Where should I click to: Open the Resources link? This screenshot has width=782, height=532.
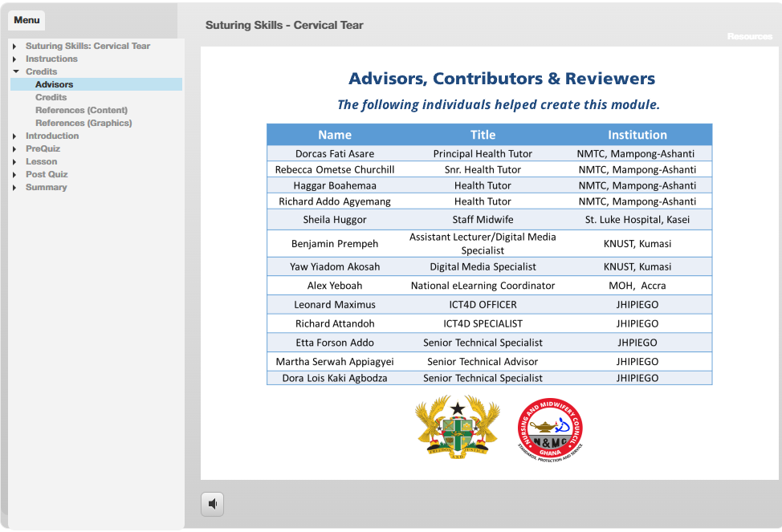[749, 36]
